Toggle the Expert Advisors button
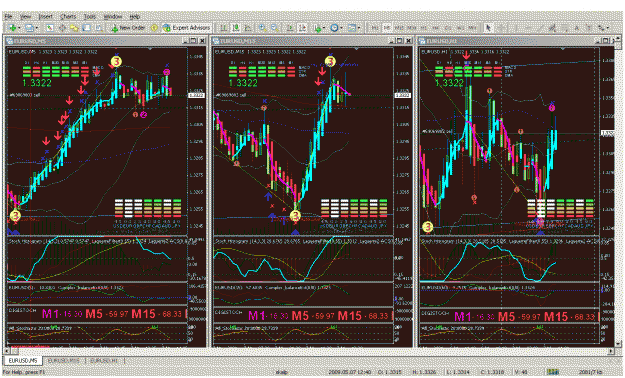 186,28
